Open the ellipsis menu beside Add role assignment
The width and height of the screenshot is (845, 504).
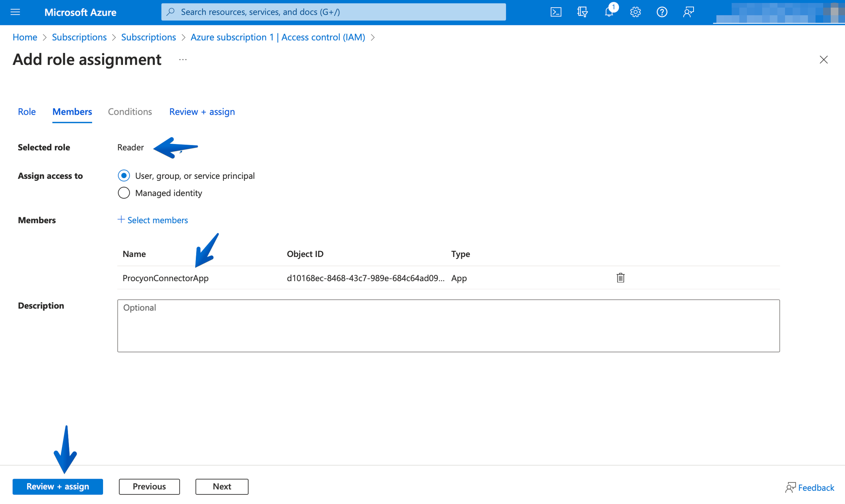(182, 59)
